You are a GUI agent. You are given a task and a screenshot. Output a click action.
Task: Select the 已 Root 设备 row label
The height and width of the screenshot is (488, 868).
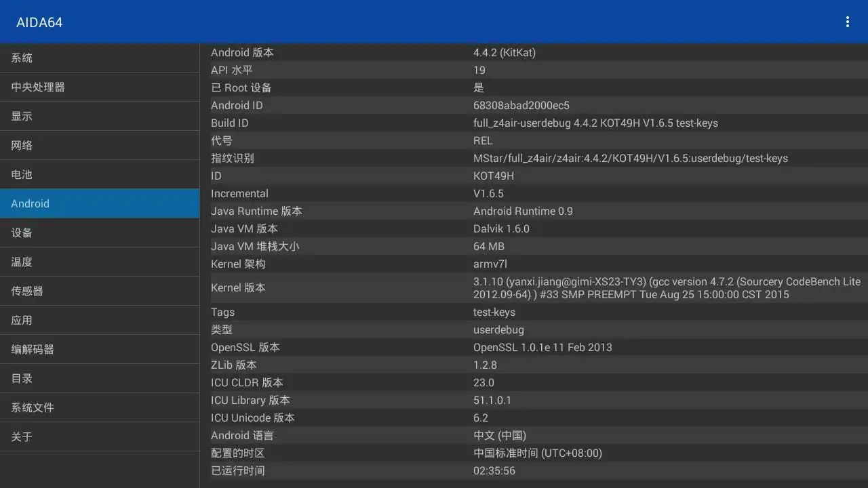pyautogui.click(x=241, y=87)
